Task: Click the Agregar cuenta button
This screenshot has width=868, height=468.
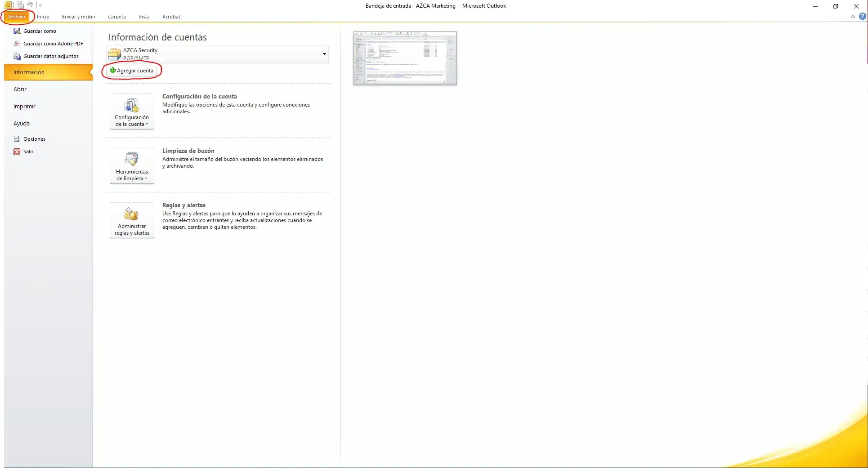Action: pos(132,71)
